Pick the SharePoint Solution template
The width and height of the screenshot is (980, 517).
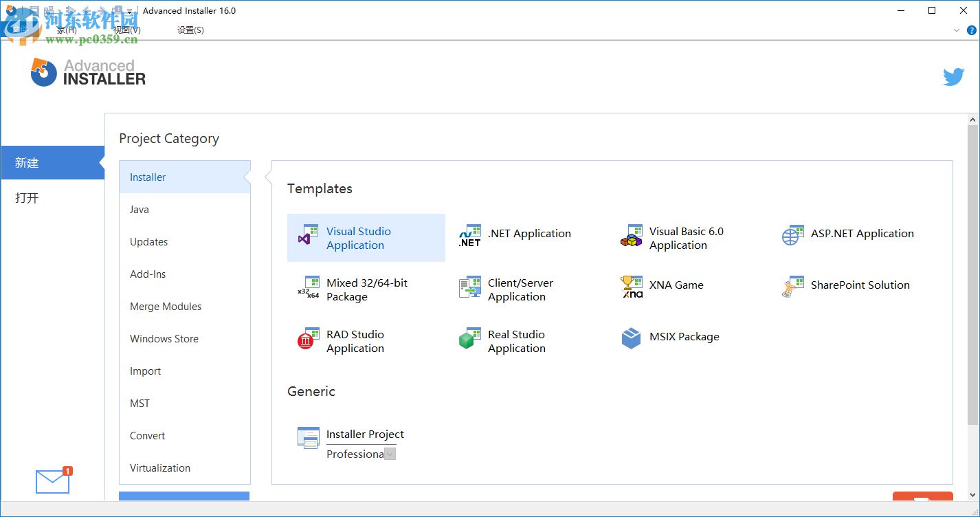(845, 285)
